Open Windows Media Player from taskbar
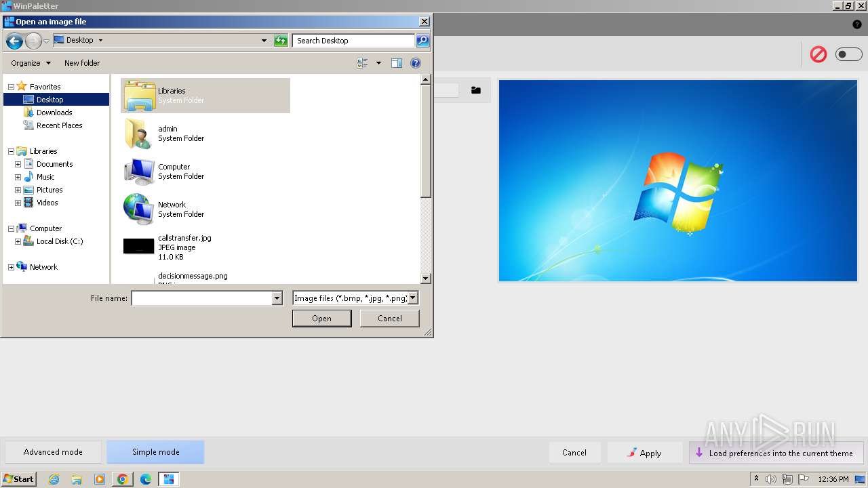 [100, 479]
